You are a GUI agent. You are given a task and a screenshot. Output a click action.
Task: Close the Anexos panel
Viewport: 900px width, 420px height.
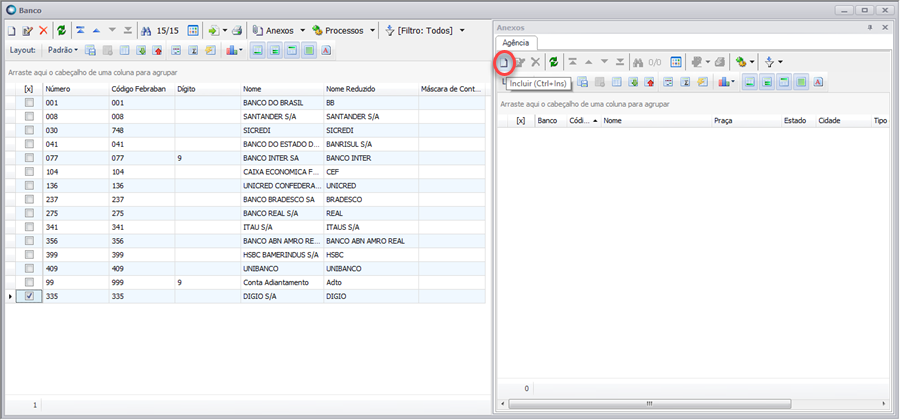pyautogui.click(x=886, y=28)
